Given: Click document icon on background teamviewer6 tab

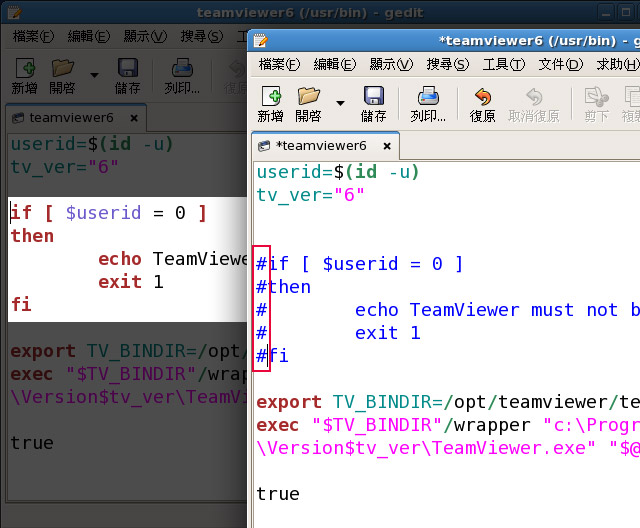Looking at the screenshot, I should click(x=18, y=118).
